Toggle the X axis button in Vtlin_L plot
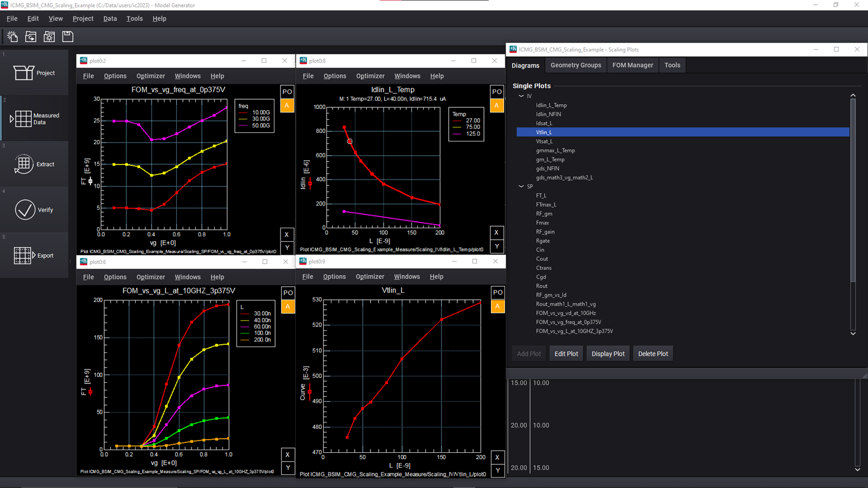 point(497,457)
